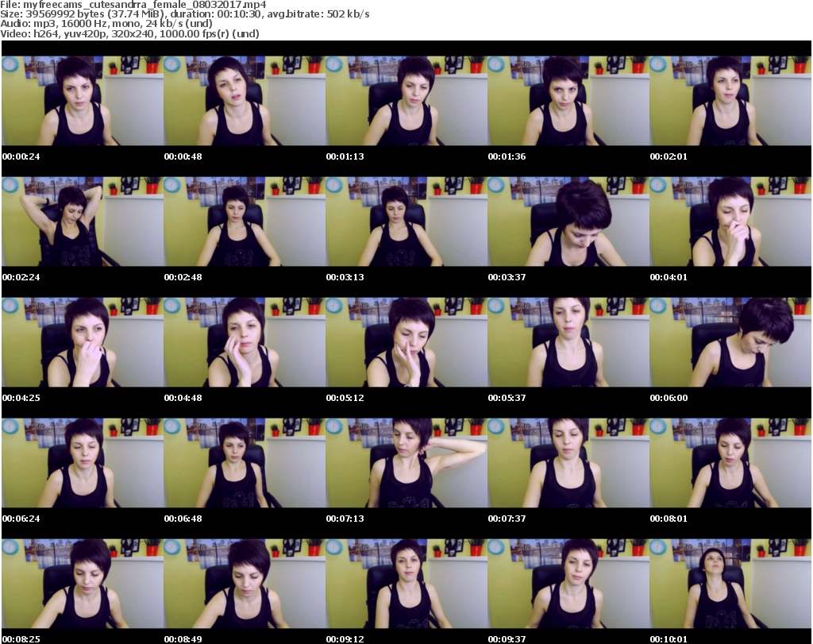The width and height of the screenshot is (813, 644).
Task: Select the thumbnail frame at 00:06:00
Action: (x=730, y=342)
